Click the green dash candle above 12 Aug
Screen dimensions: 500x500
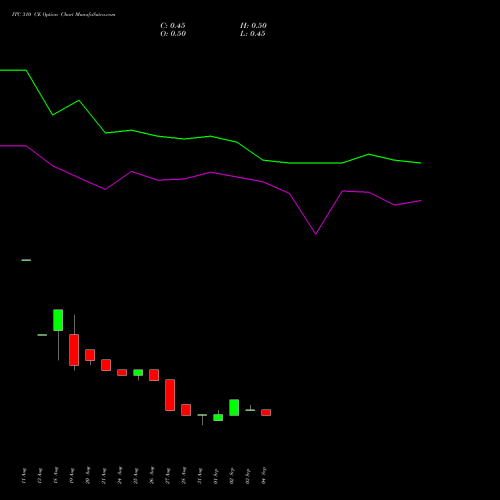coord(42,335)
